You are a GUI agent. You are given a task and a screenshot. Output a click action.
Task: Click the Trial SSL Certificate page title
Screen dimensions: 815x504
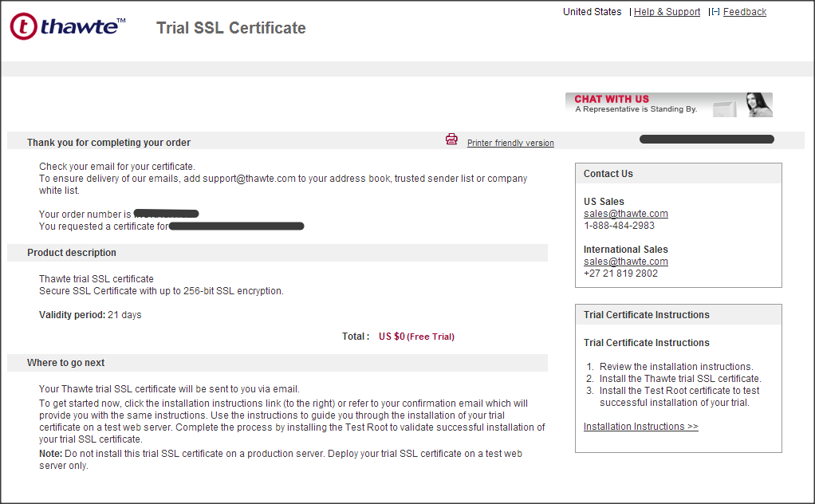231,28
